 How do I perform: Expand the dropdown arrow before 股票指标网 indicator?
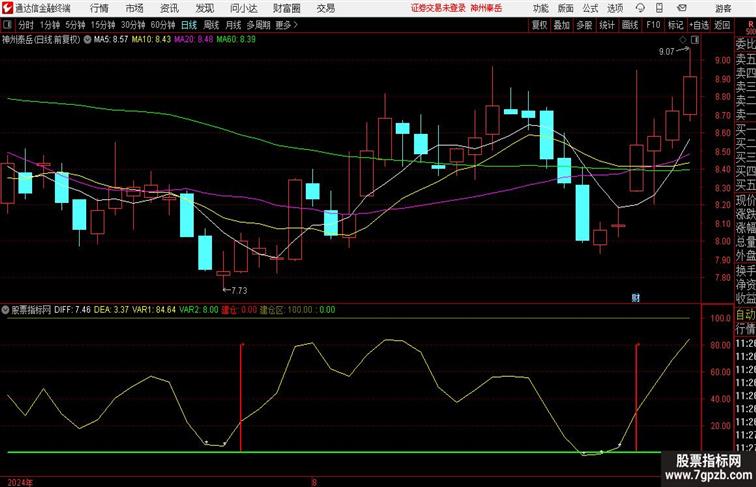click(x=5, y=310)
